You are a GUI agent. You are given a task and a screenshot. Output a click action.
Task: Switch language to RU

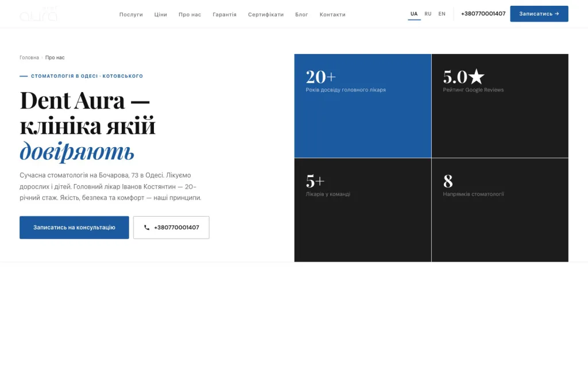428,14
